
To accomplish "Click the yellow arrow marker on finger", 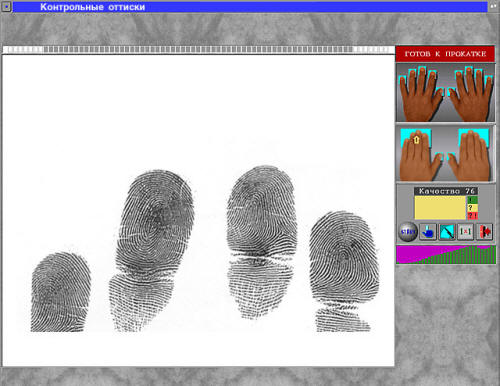I will (416, 140).
